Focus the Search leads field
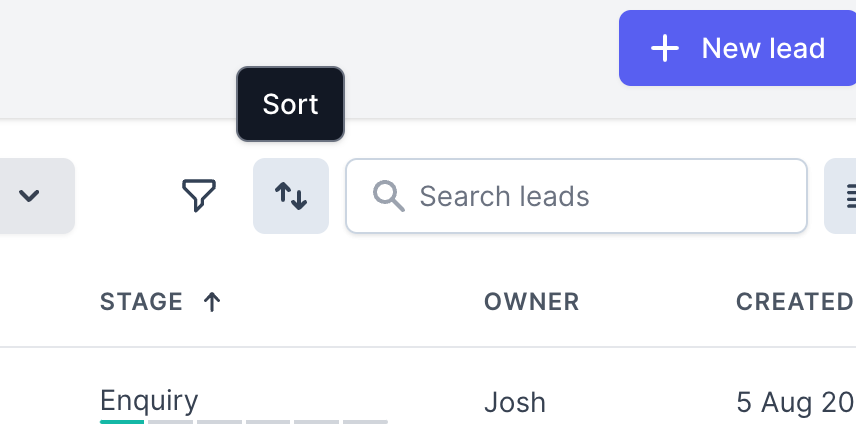Image resolution: width=856 pixels, height=432 pixels. pos(600,196)
